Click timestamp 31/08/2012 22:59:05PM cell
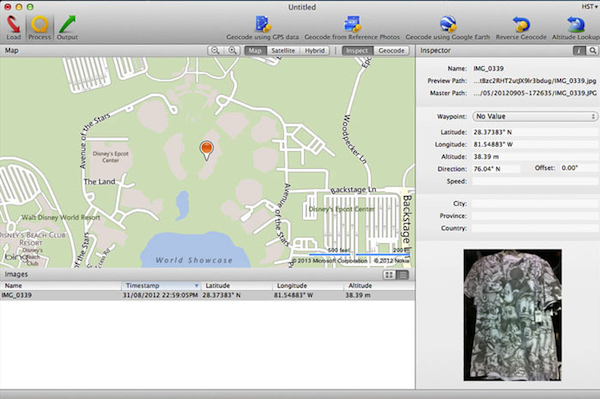 tap(160, 295)
